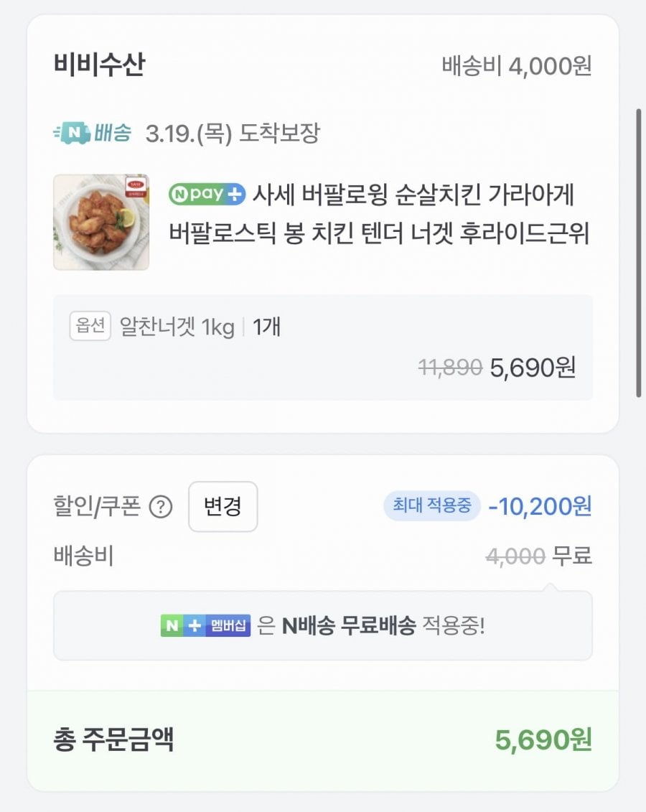Click the vertical scrollbar on the right edge
The width and height of the screenshot is (646, 812).
[639, 251]
